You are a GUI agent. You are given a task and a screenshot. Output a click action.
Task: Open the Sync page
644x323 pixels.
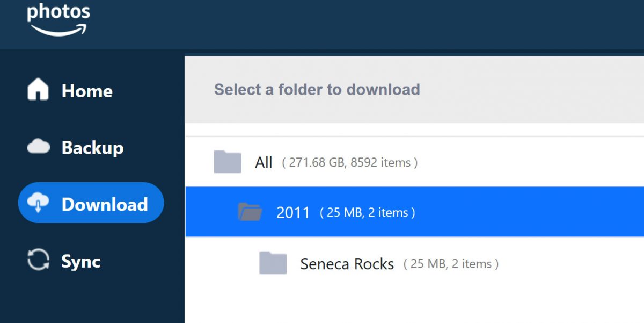click(80, 261)
